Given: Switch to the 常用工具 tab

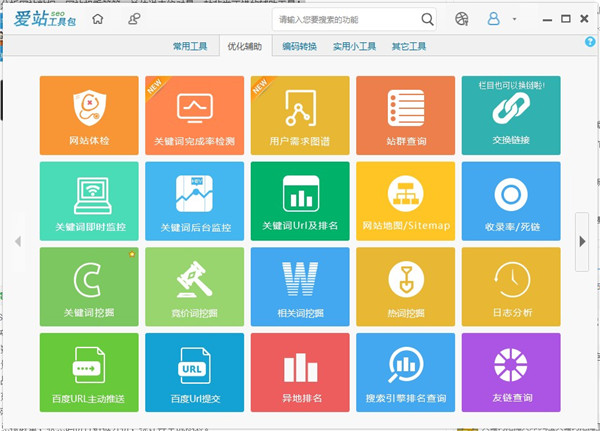Looking at the screenshot, I should click(x=190, y=46).
